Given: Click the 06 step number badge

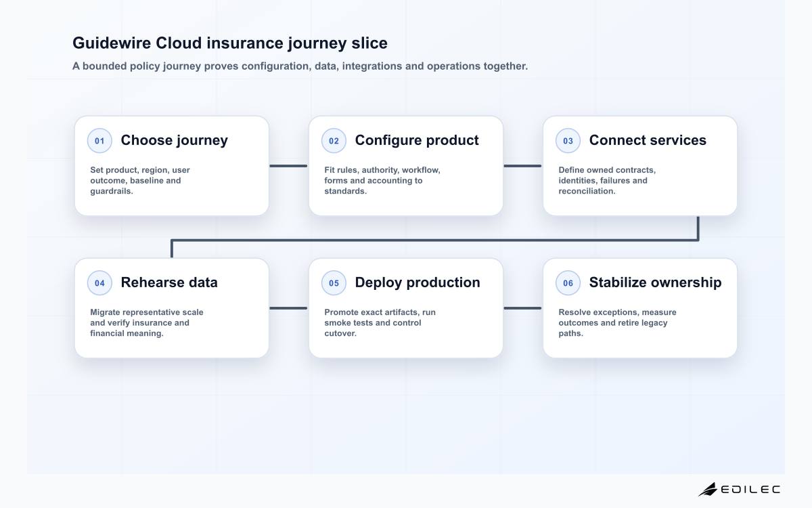Looking at the screenshot, I should tap(568, 283).
